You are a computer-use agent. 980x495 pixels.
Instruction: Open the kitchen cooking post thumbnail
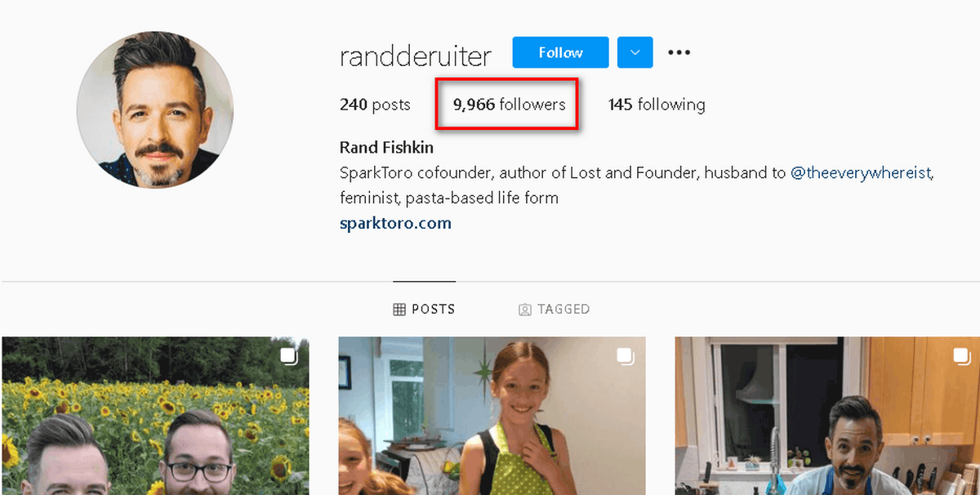827,416
